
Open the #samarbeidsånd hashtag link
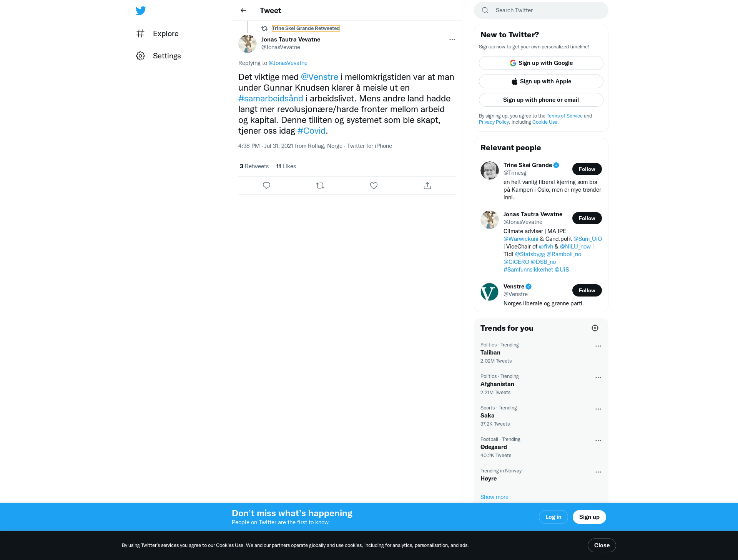(x=271, y=98)
